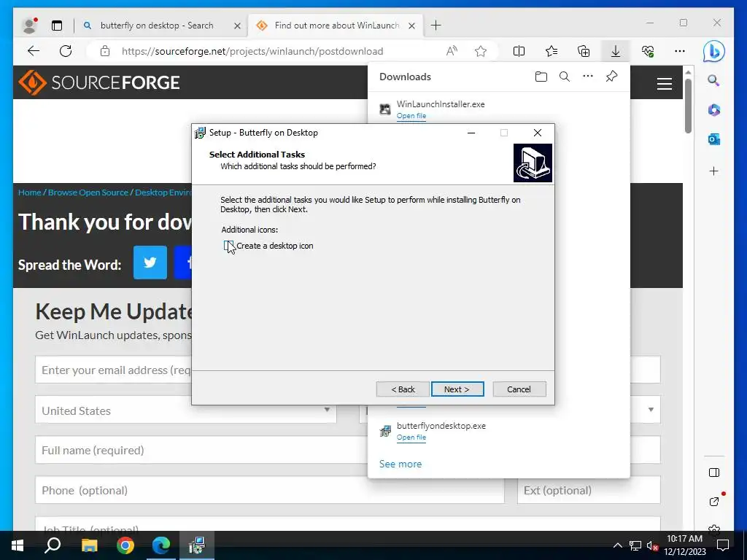Open SourceForge hamburger menu

(664, 84)
